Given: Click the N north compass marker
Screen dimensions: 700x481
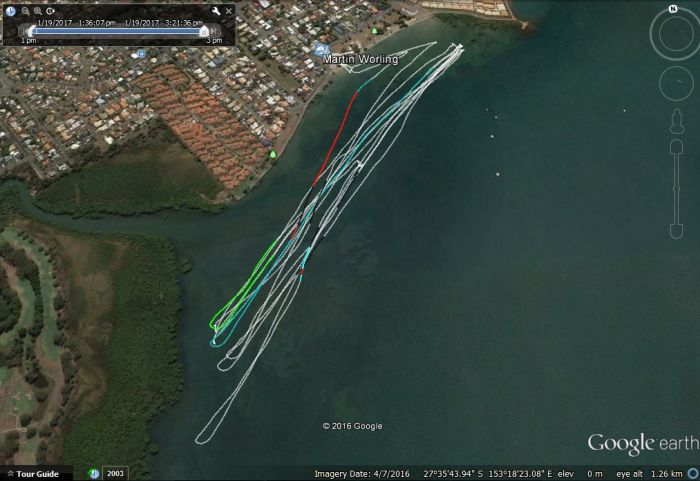Looking at the screenshot, I should coord(673,8).
